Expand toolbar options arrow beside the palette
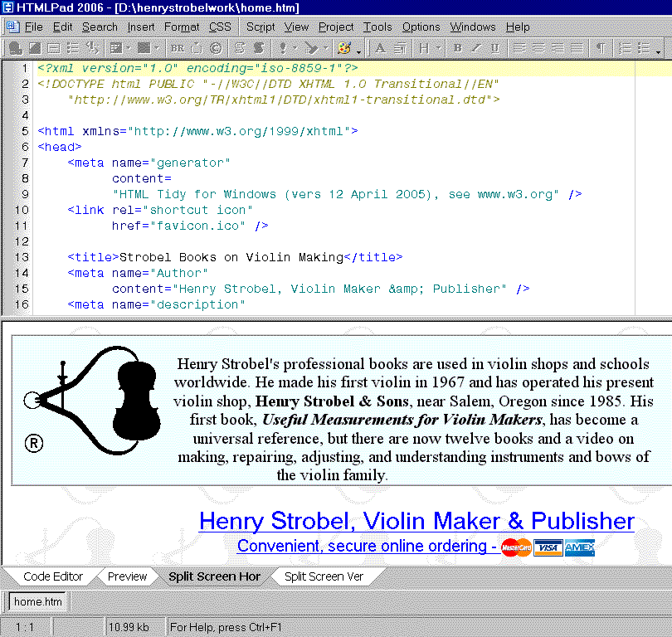Viewport: 672px width, 637px height. [358, 51]
